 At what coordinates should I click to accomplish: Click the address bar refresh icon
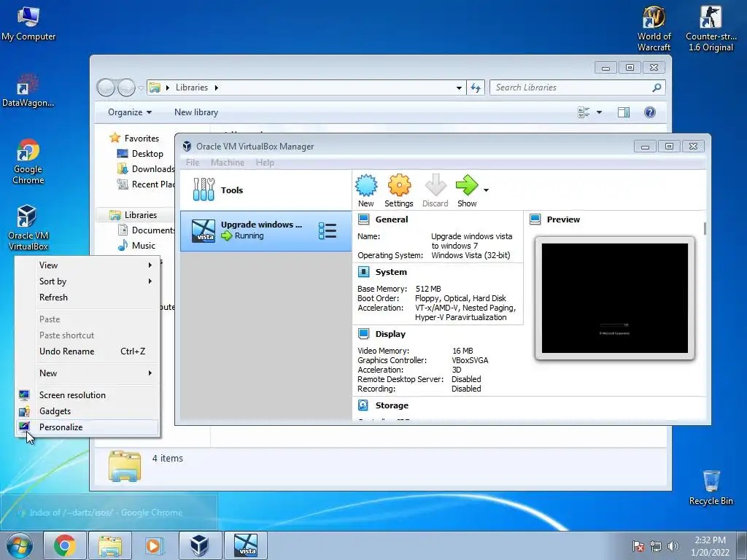[476, 87]
